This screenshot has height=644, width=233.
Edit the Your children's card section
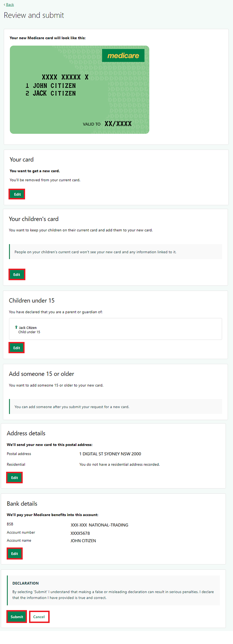pyautogui.click(x=17, y=275)
